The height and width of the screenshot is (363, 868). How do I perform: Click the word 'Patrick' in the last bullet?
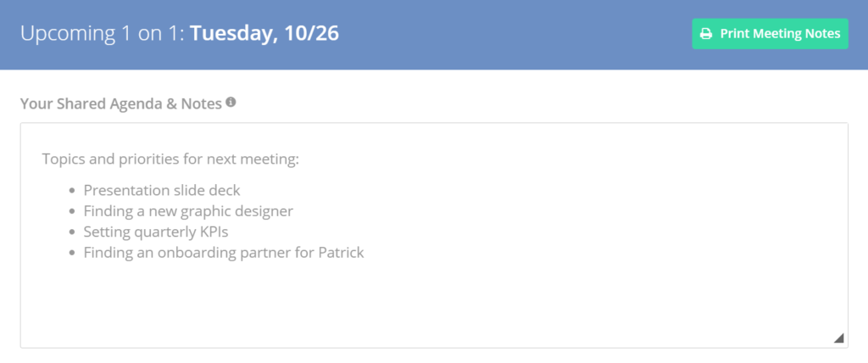[x=341, y=253]
